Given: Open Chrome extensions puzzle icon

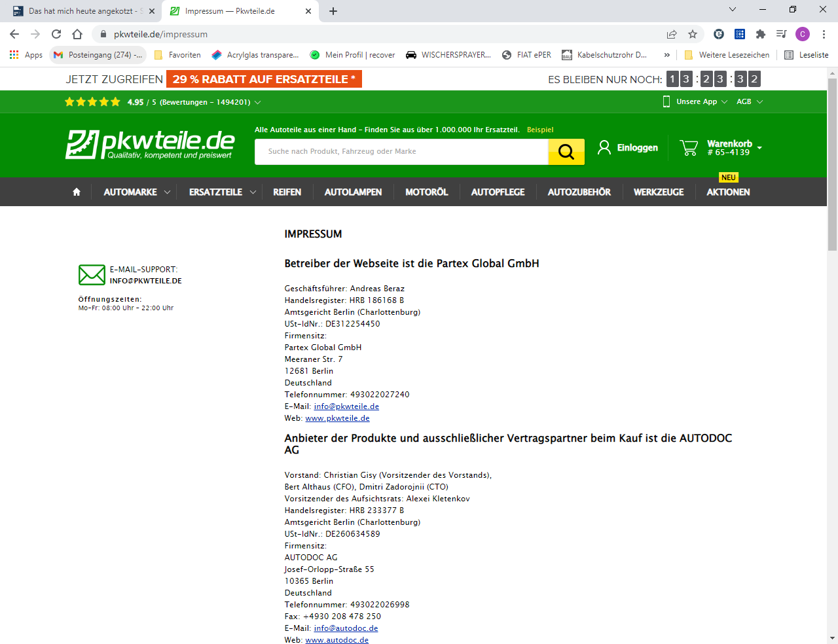Looking at the screenshot, I should [x=760, y=34].
